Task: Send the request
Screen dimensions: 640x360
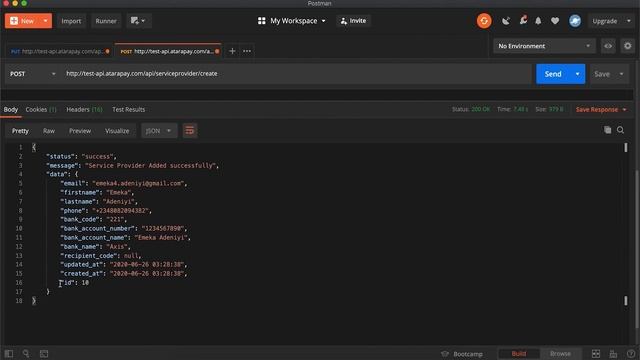Action: [x=553, y=74]
